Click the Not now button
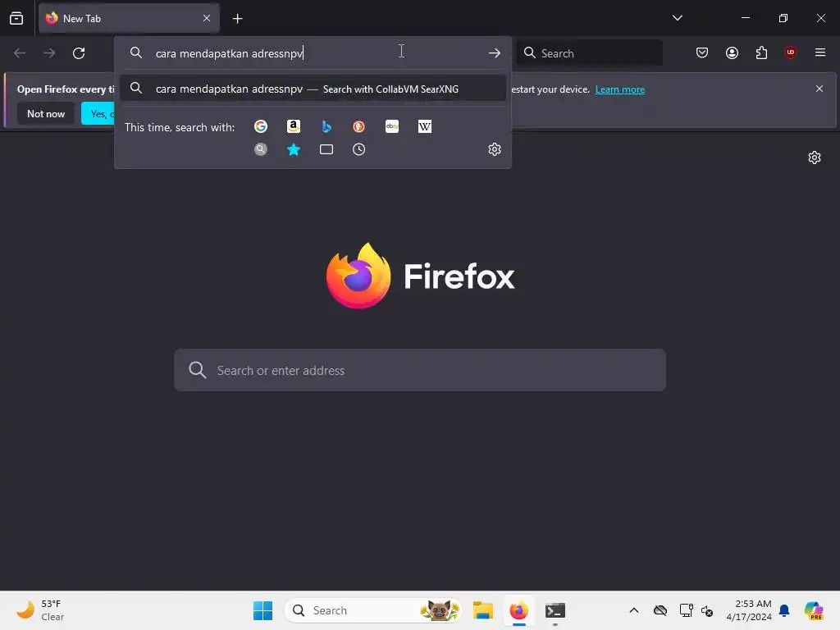The height and width of the screenshot is (630, 840). (x=46, y=113)
